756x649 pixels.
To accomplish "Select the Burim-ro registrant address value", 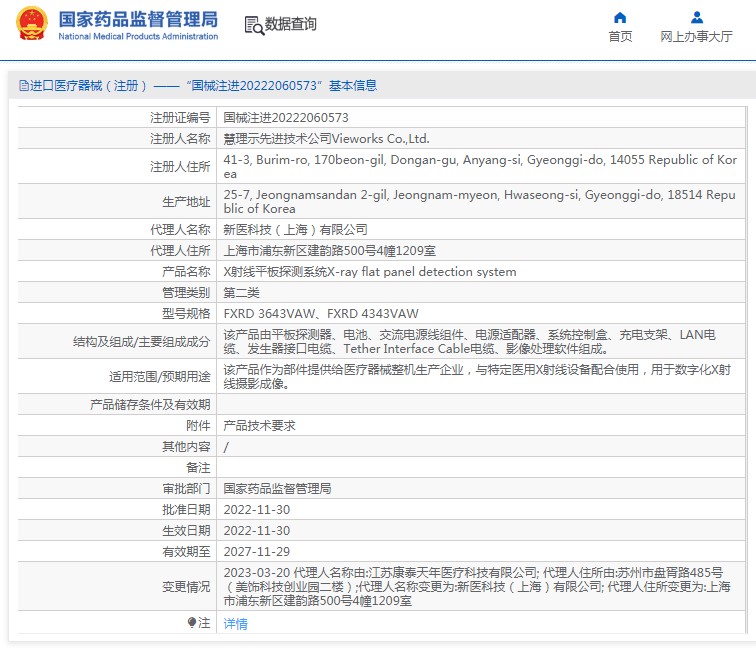I will (480, 166).
